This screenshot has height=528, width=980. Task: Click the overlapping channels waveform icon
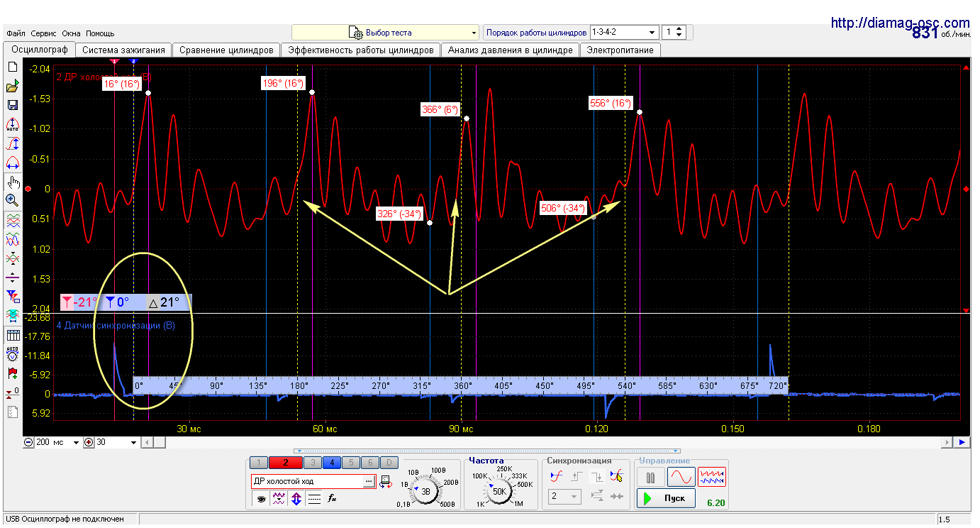[x=12, y=239]
